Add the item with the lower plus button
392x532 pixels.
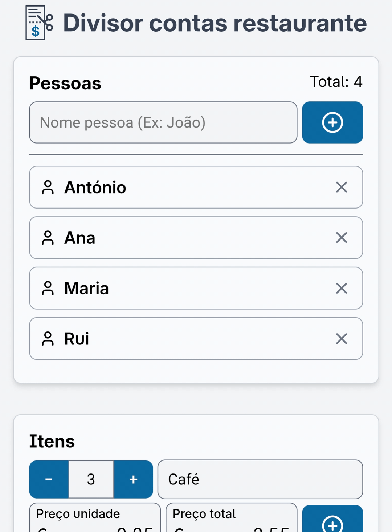[332, 519]
